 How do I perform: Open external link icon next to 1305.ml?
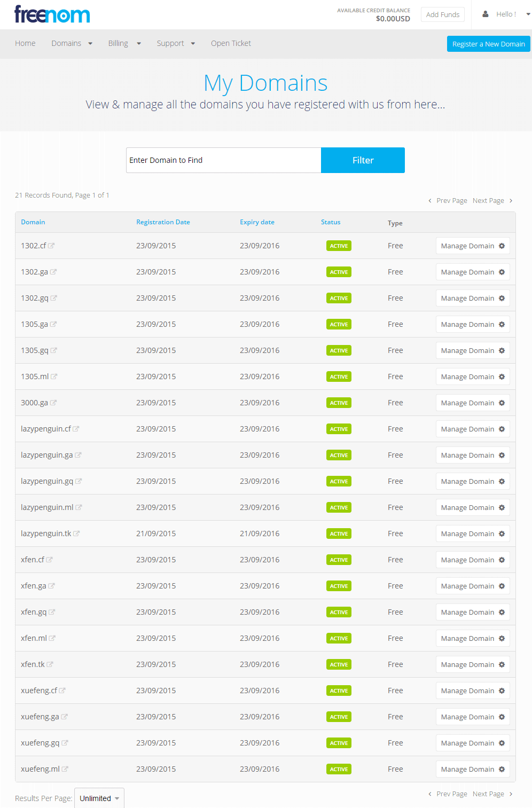point(54,376)
